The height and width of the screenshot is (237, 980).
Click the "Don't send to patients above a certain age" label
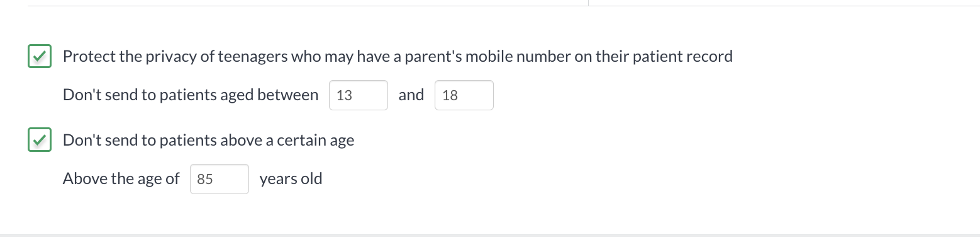coord(208,141)
